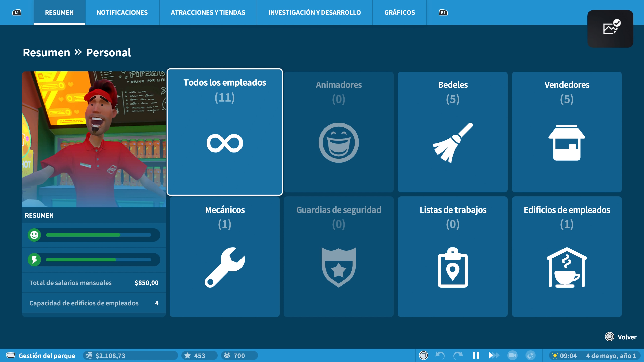Image resolution: width=644 pixels, height=362 pixels.
Task: Click the redo arrow in status bar
Action: coord(458,355)
